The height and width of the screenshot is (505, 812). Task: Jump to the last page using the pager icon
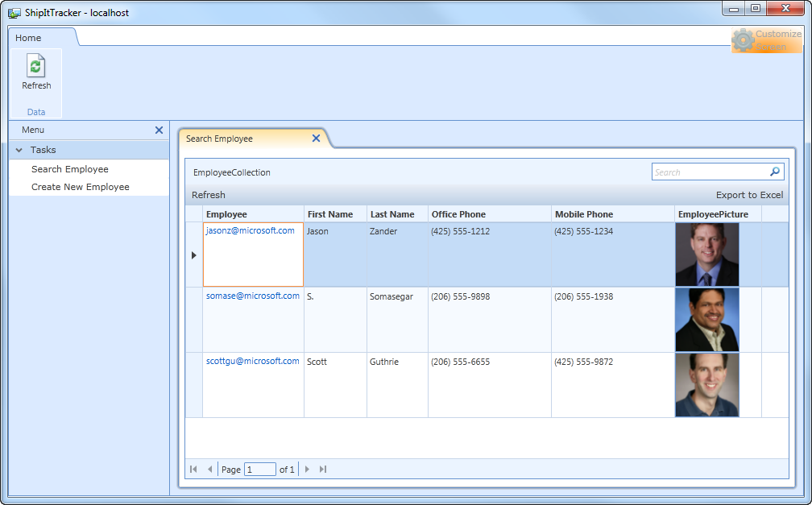pos(324,469)
